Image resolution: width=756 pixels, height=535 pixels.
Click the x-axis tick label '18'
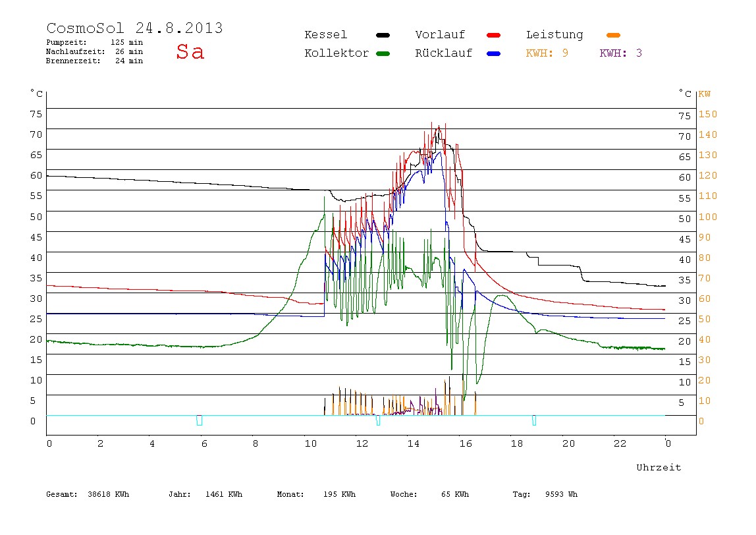(x=517, y=443)
